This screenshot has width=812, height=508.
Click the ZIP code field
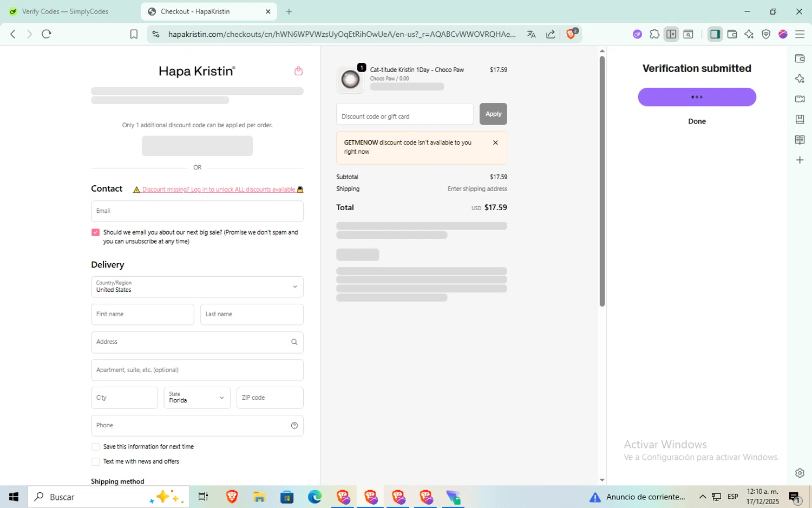point(270,398)
